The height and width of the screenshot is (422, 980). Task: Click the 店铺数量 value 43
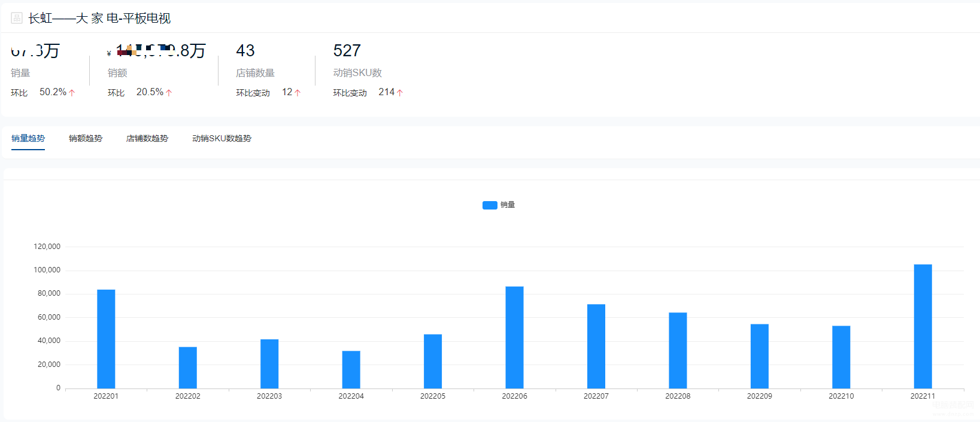245,50
